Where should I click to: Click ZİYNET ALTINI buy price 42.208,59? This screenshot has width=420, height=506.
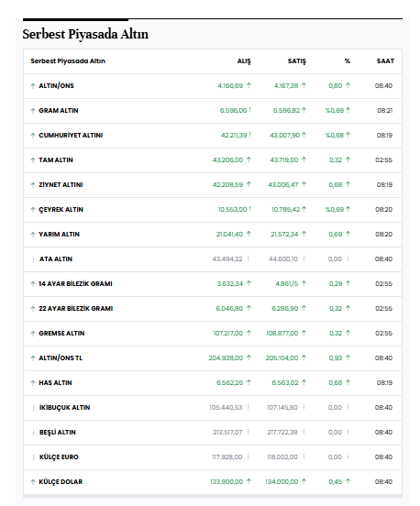pos(227,185)
